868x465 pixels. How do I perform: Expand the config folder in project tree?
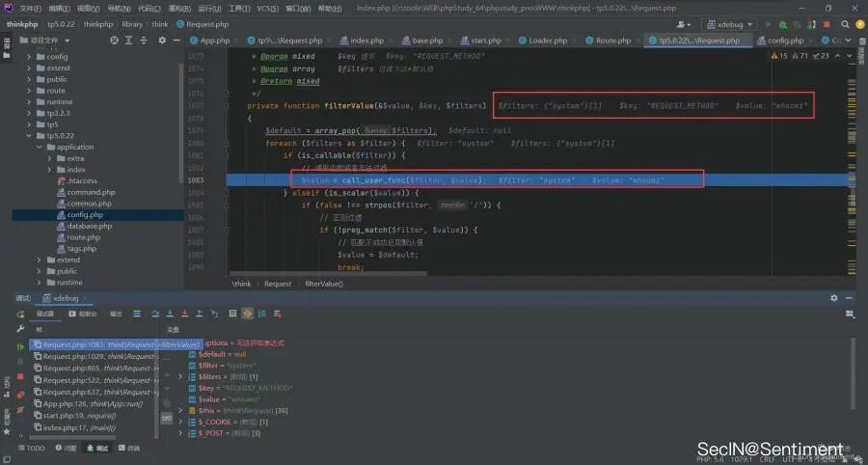[29, 57]
